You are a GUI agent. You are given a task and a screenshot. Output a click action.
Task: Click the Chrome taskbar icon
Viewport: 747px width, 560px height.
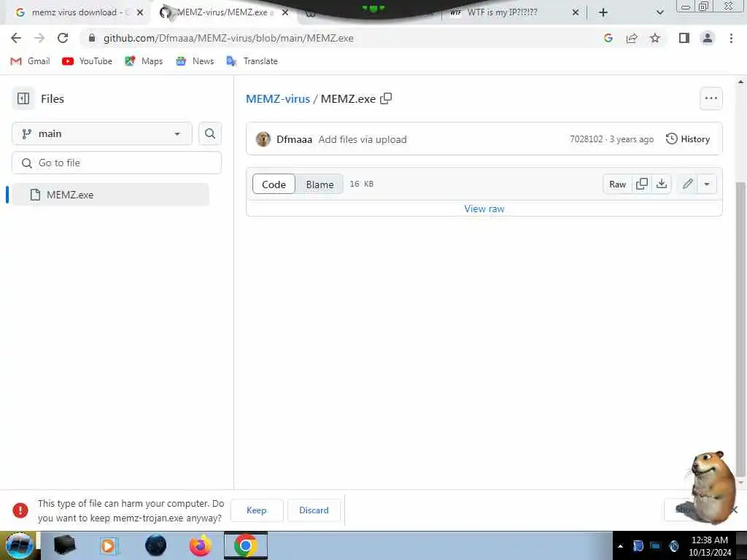pos(245,545)
